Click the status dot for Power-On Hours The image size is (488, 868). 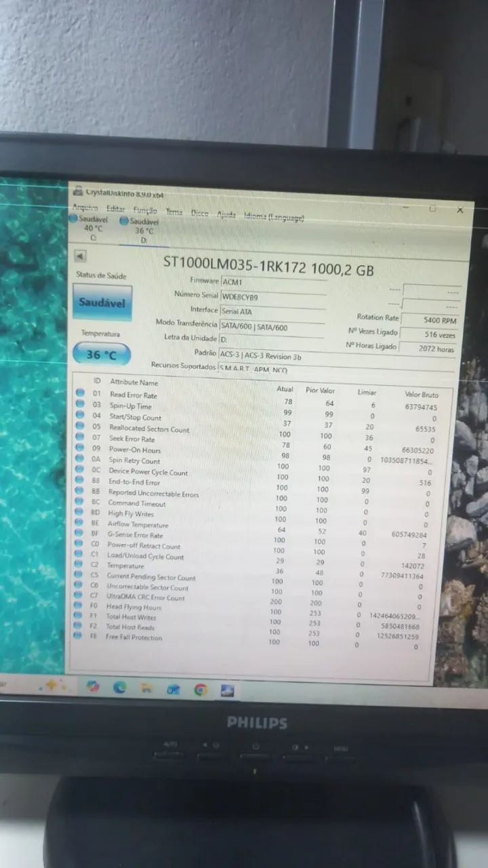pyautogui.click(x=79, y=448)
